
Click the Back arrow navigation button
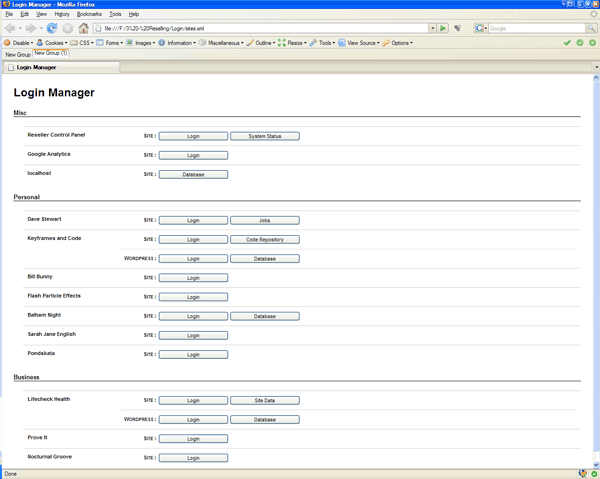[x=11, y=28]
